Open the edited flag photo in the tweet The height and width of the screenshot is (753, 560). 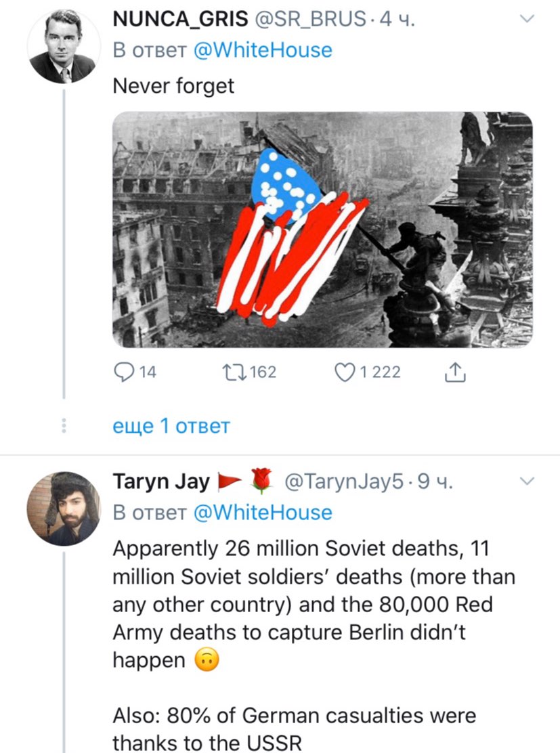pos(322,230)
